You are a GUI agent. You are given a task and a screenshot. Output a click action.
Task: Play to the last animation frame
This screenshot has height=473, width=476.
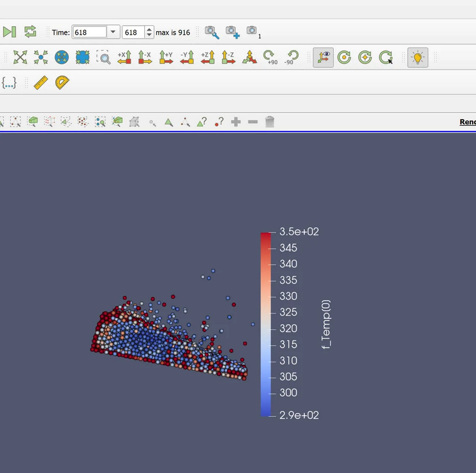pyautogui.click(x=9, y=32)
